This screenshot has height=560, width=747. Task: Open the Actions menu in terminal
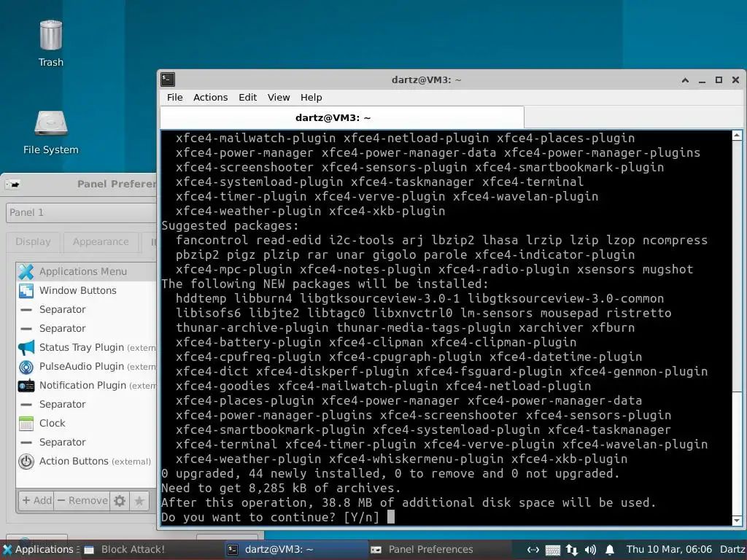pos(211,97)
